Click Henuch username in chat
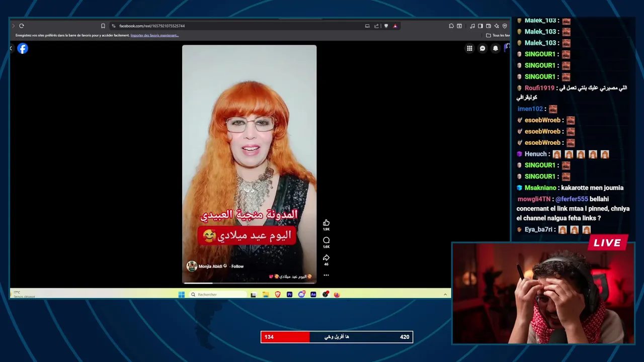The width and height of the screenshot is (644, 362). 535,154
